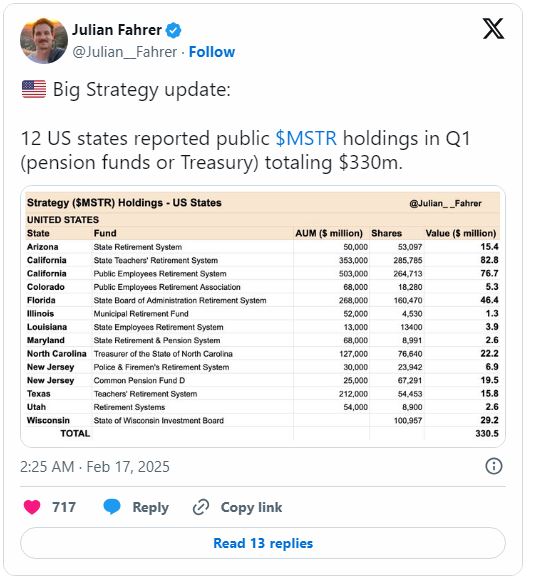Click the blue verified badge
This screenshot has width=534, height=583.
coord(173,30)
